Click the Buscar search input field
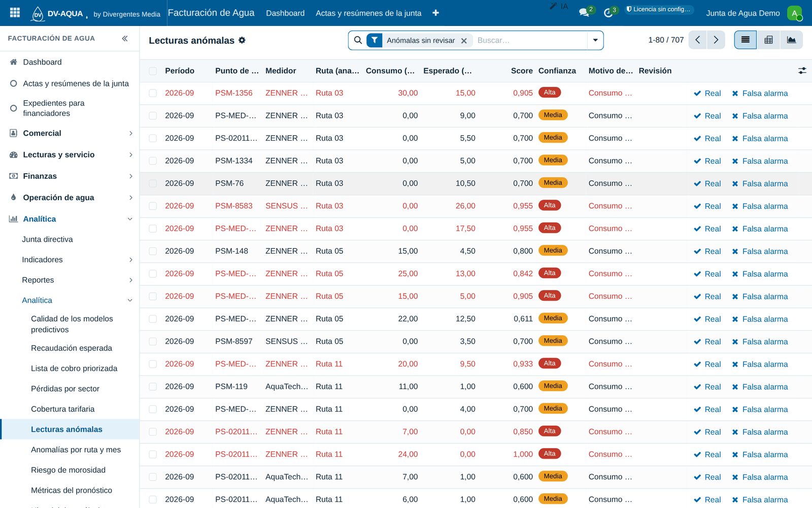This screenshot has height=508, width=812. click(530, 40)
